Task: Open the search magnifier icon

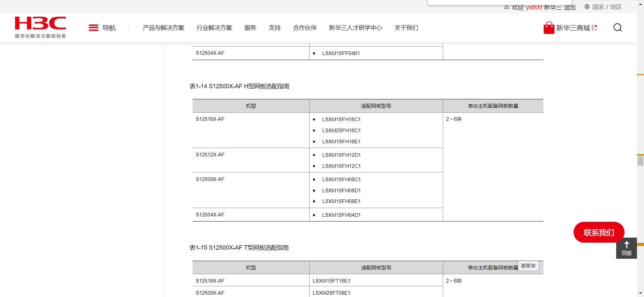Action: 618,28
